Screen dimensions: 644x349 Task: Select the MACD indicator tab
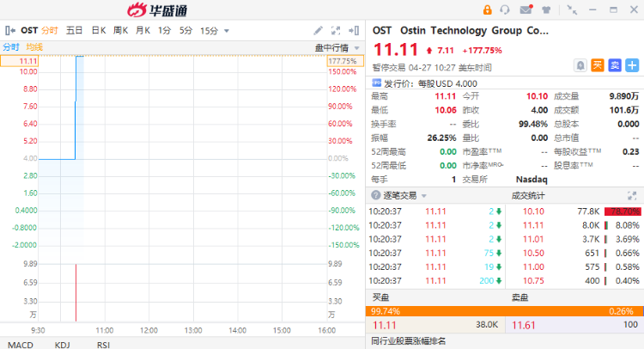pyautogui.click(x=20, y=344)
